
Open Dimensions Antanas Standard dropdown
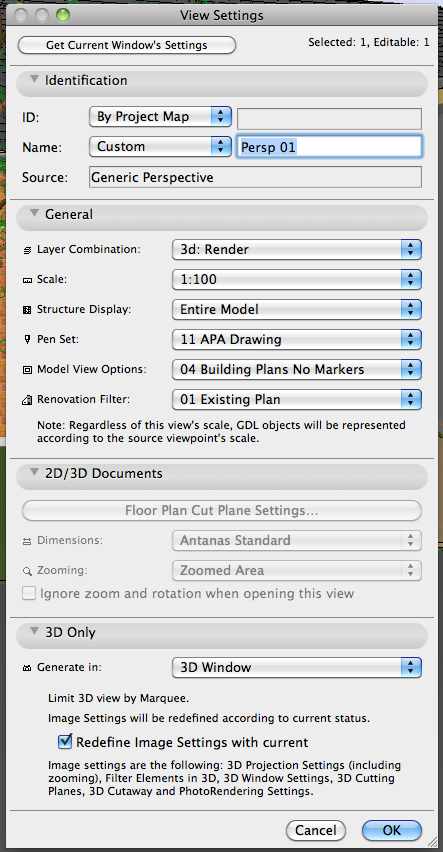click(297, 541)
